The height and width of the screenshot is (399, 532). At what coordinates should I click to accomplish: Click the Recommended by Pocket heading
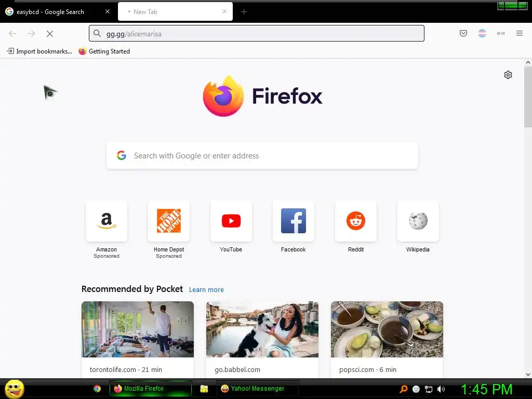point(132,289)
